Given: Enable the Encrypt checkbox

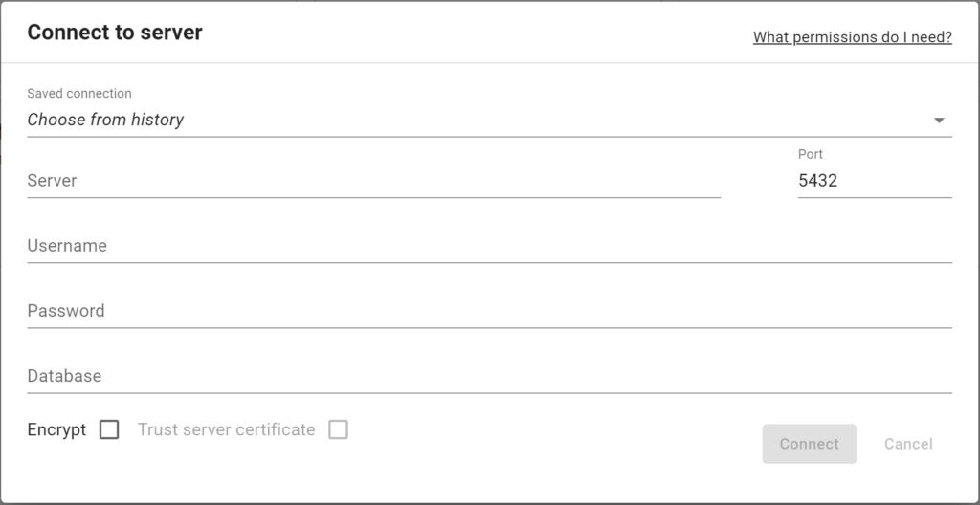Looking at the screenshot, I should (x=109, y=429).
